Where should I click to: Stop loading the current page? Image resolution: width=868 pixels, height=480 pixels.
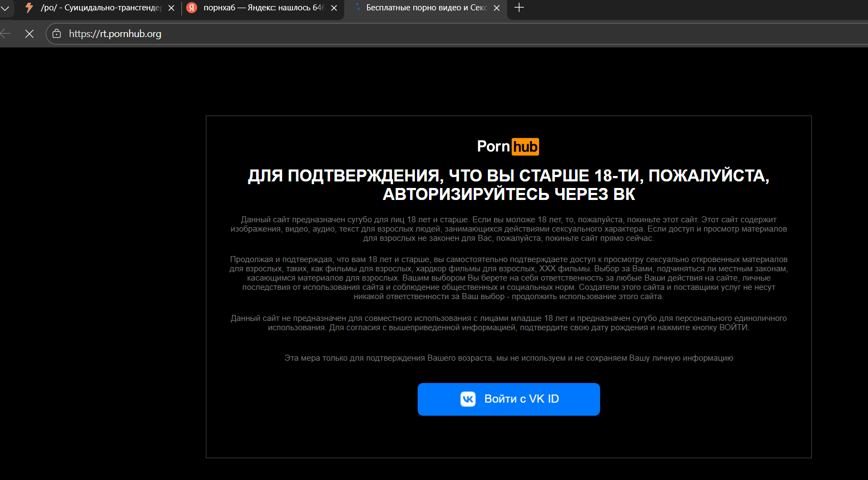pos(29,34)
